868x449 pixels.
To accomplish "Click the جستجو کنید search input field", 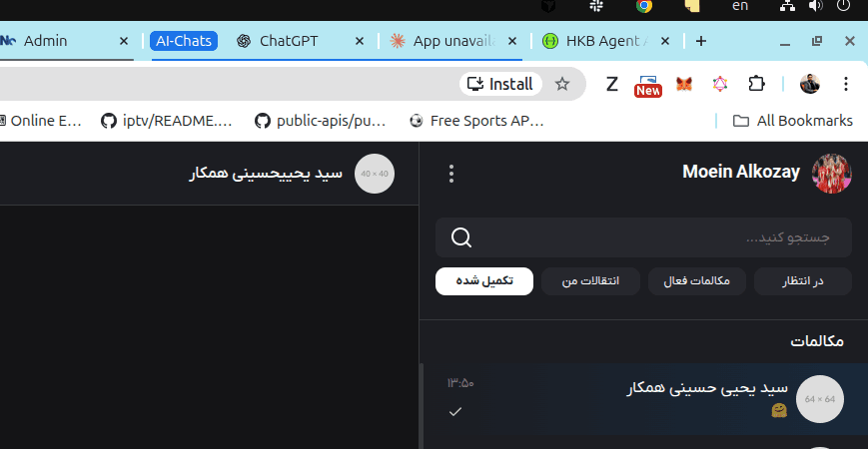I will pos(659,237).
